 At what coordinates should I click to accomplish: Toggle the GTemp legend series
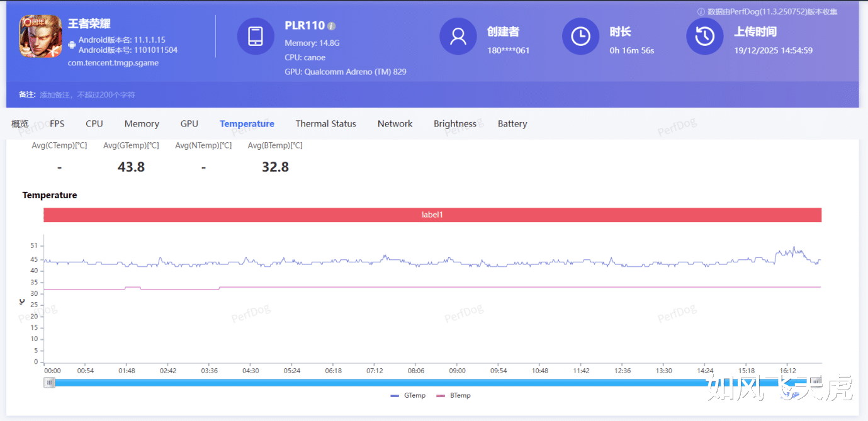point(408,395)
